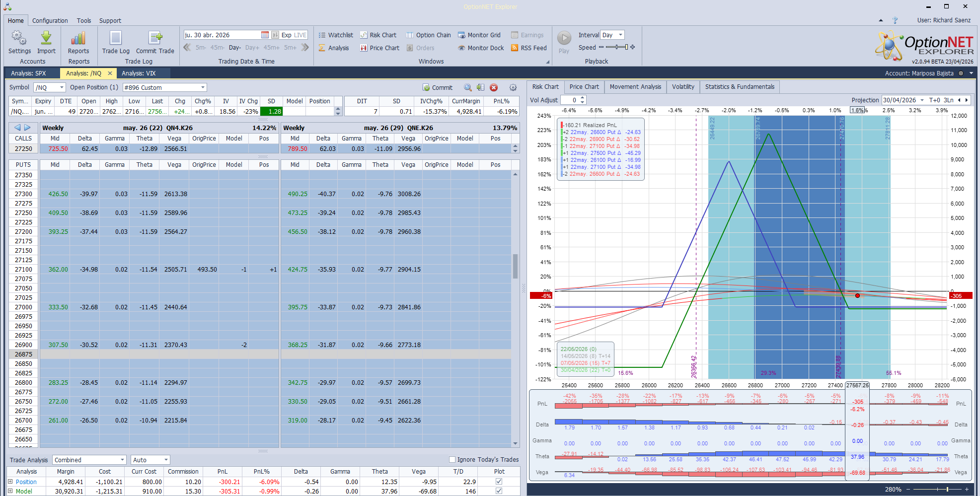This screenshot has height=496, width=980.
Task: Adjust the playback Speed slider
Action: coord(616,47)
